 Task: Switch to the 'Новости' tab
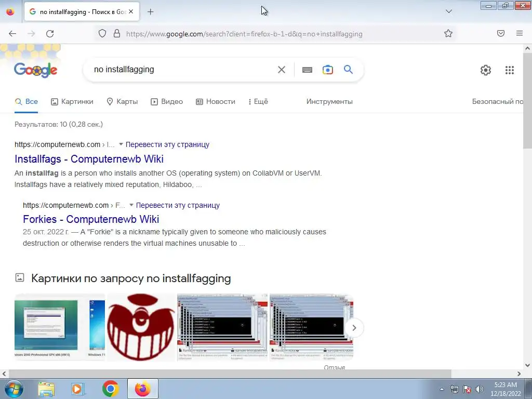point(216,101)
